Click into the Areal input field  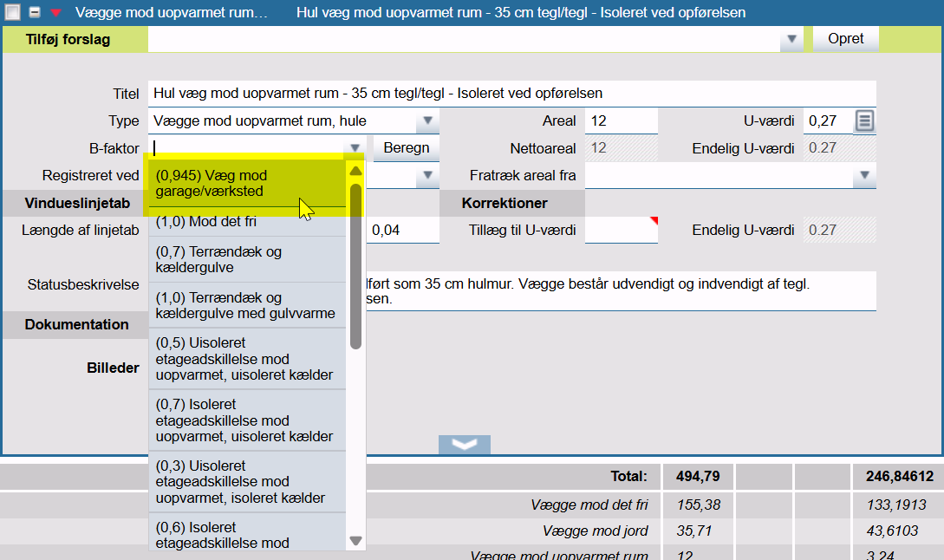[621, 121]
